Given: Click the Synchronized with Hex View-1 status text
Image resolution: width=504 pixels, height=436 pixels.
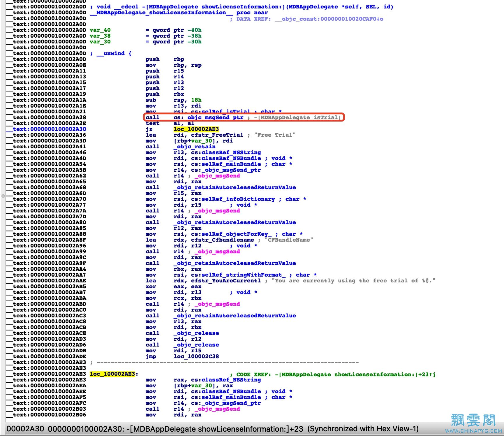Looking at the screenshot, I should point(363,429).
